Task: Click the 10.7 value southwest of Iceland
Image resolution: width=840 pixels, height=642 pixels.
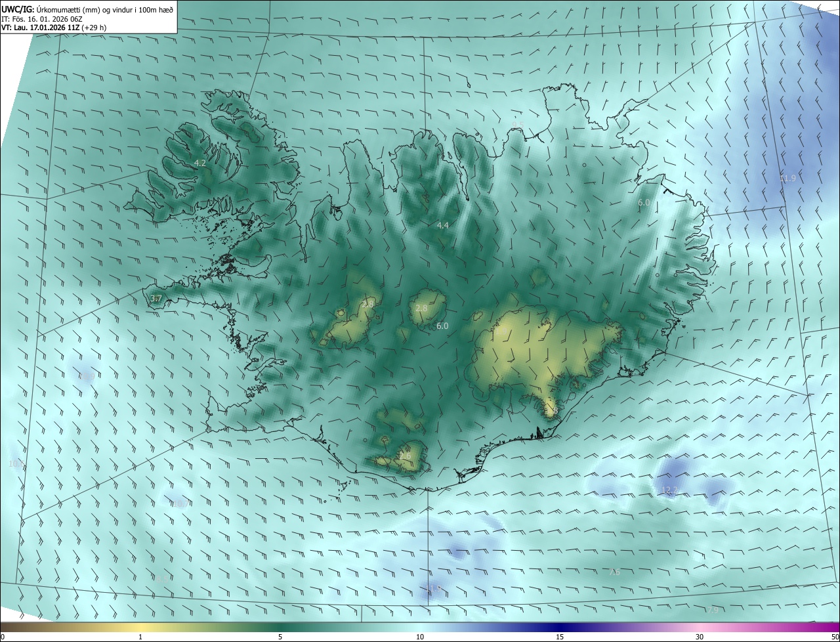Action: click(180, 503)
